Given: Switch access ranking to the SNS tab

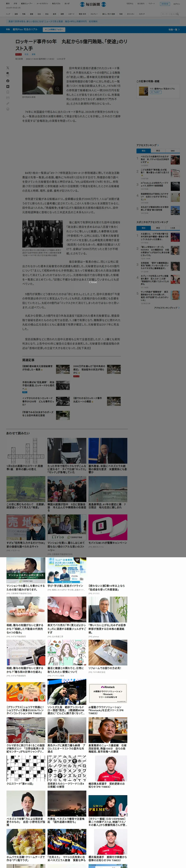Looking at the screenshot, I should click(173, 151).
